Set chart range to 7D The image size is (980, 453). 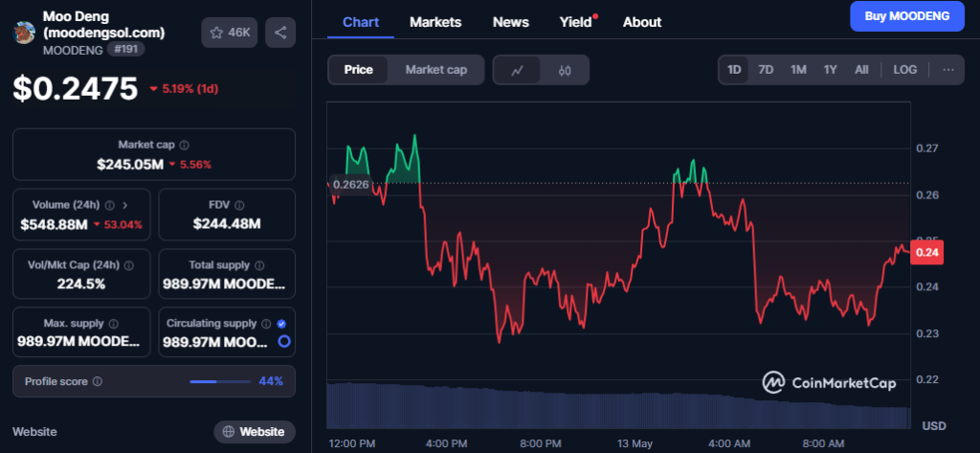tap(766, 70)
